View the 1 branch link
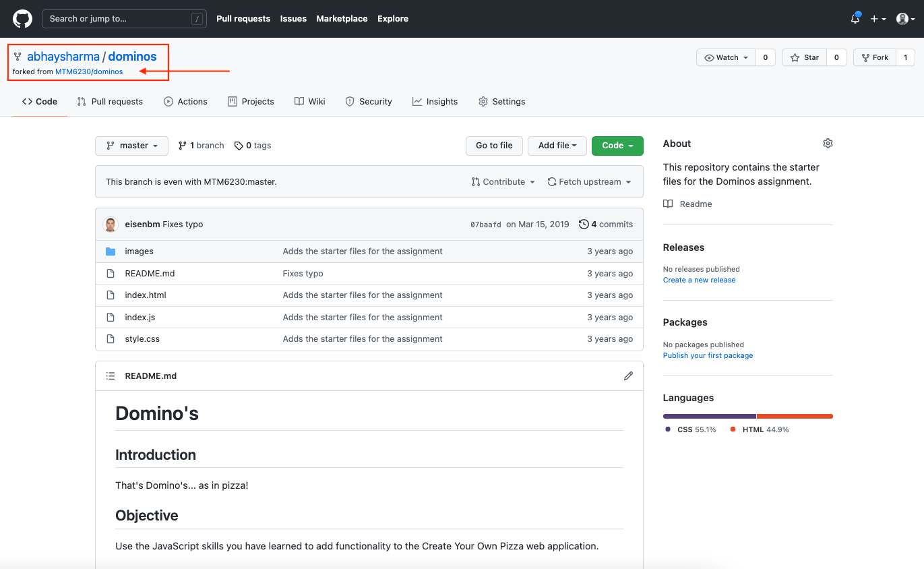 point(201,146)
